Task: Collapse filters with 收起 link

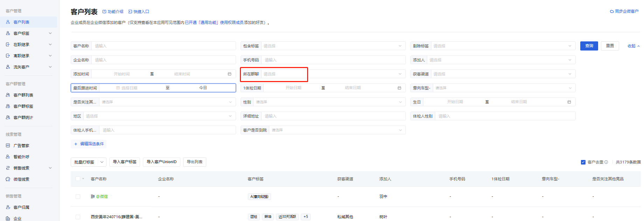Action: coord(633,46)
